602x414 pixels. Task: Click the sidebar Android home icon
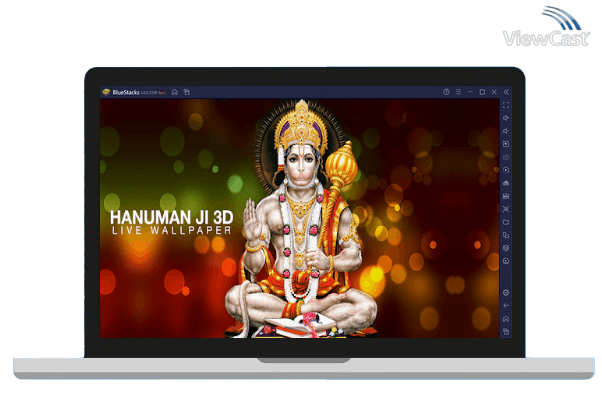pos(506,319)
